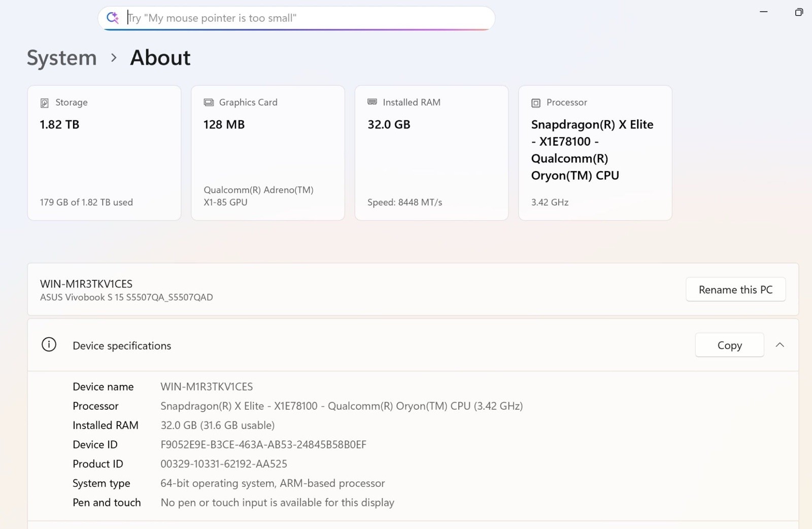
Task: Minimize the Settings window
Action: click(763, 12)
